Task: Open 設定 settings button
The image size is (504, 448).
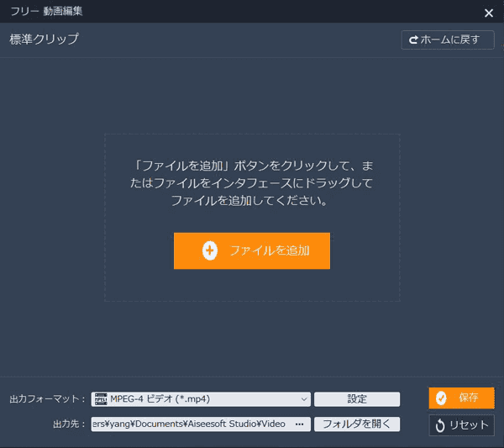Action: [357, 399]
